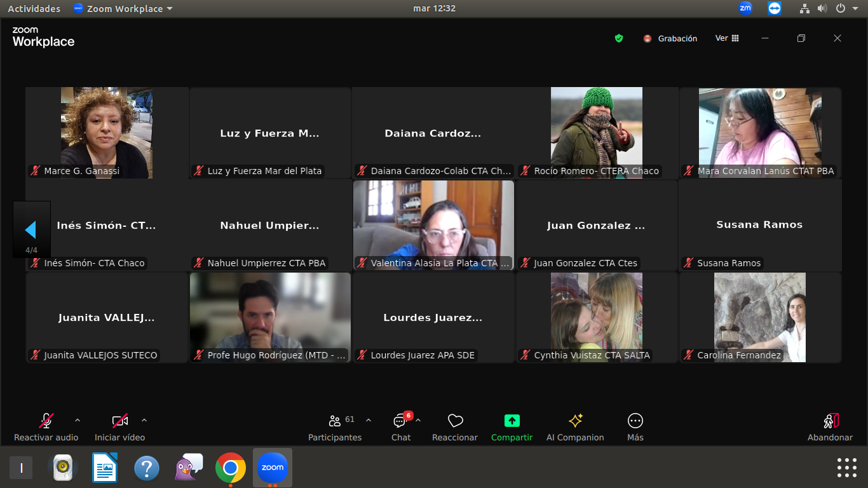
Task: Open the Reaccionar reactions menu
Action: (x=454, y=427)
